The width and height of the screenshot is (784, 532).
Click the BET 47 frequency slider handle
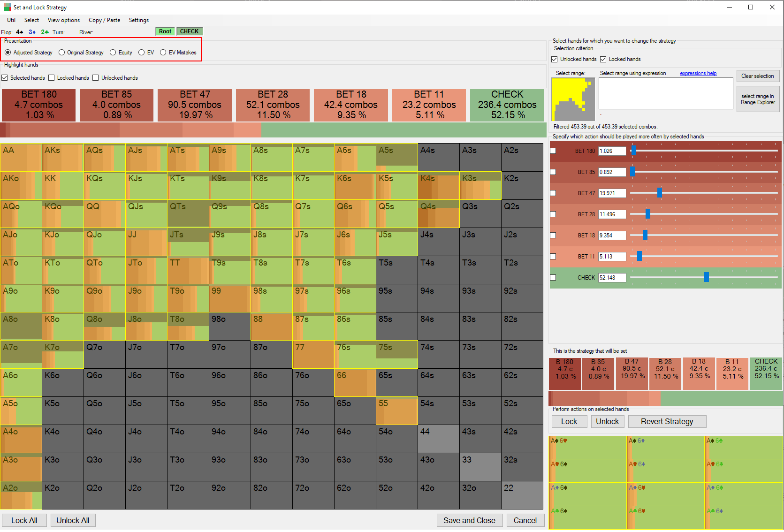(660, 192)
